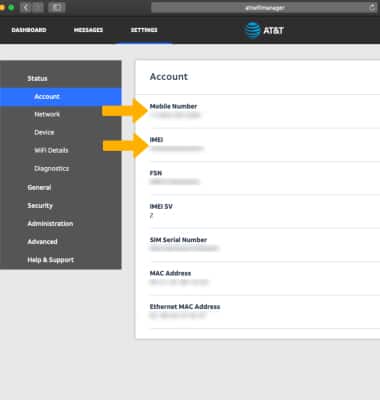
Task: Collapse the Status section in sidebar
Action: coord(37,79)
